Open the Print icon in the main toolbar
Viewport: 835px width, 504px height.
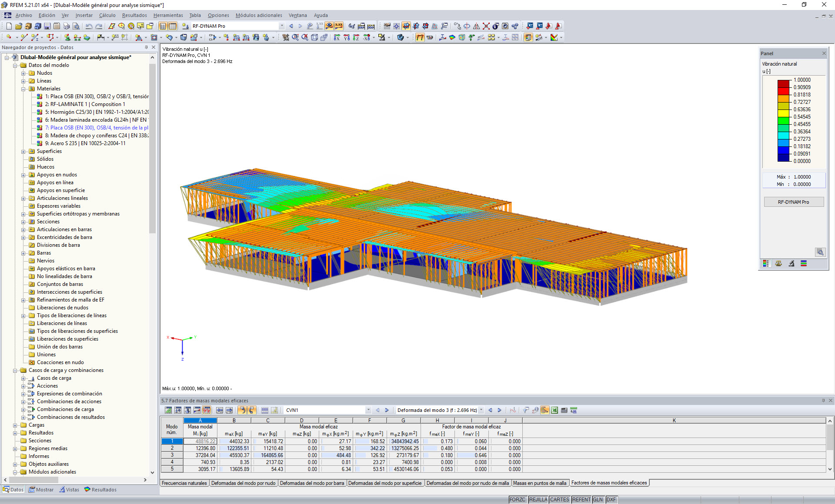click(65, 26)
